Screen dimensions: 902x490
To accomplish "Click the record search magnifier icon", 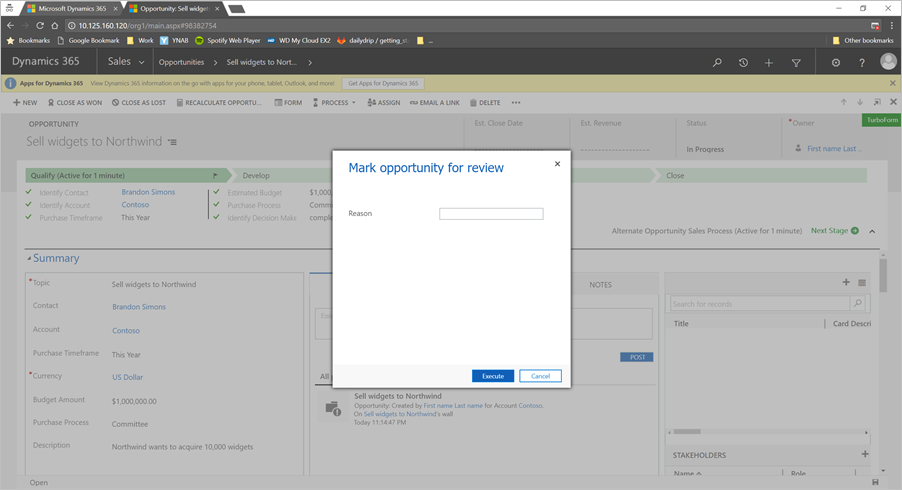I will point(857,304).
